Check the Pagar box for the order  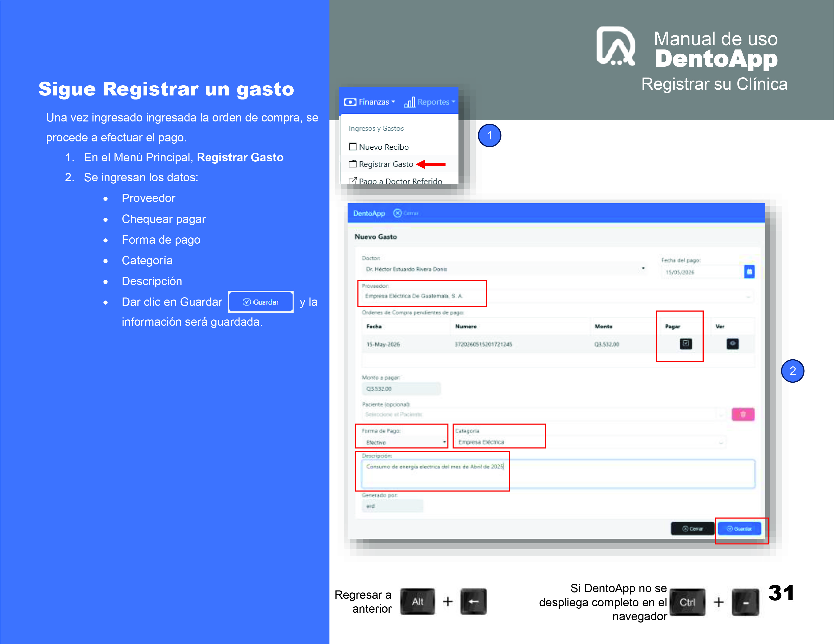click(x=686, y=343)
